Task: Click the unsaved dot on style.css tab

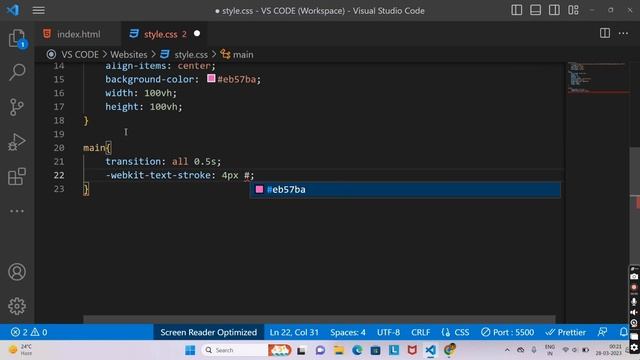Action: pyautogui.click(x=197, y=33)
